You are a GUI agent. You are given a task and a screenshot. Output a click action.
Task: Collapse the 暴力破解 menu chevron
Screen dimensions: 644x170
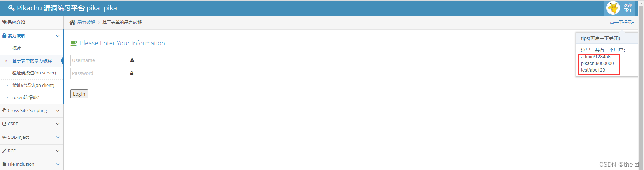pos(58,36)
